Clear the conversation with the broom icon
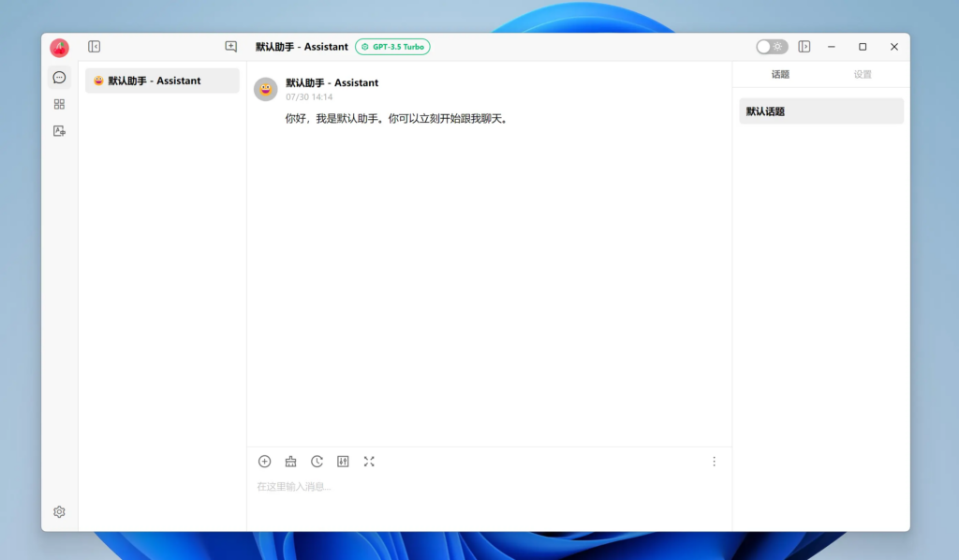Image resolution: width=959 pixels, height=560 pixels. tap(290, 462)
